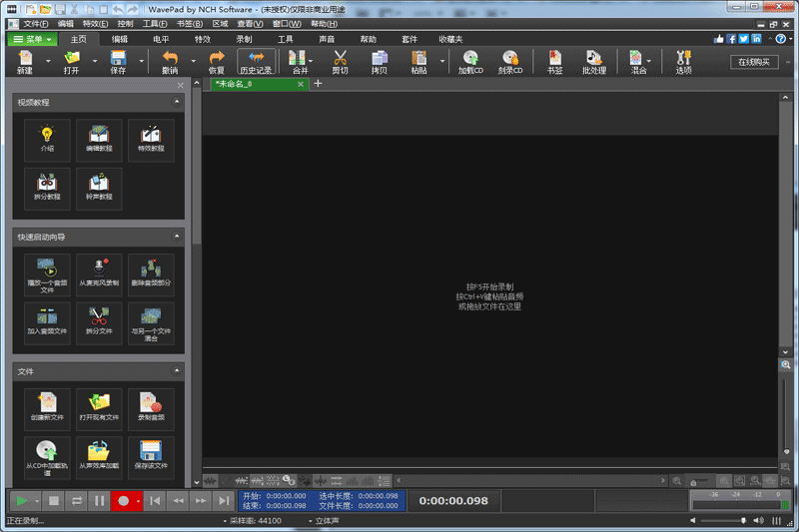
Task: Switch to the 声音 ribbon tab
Action: click(327, 39)
